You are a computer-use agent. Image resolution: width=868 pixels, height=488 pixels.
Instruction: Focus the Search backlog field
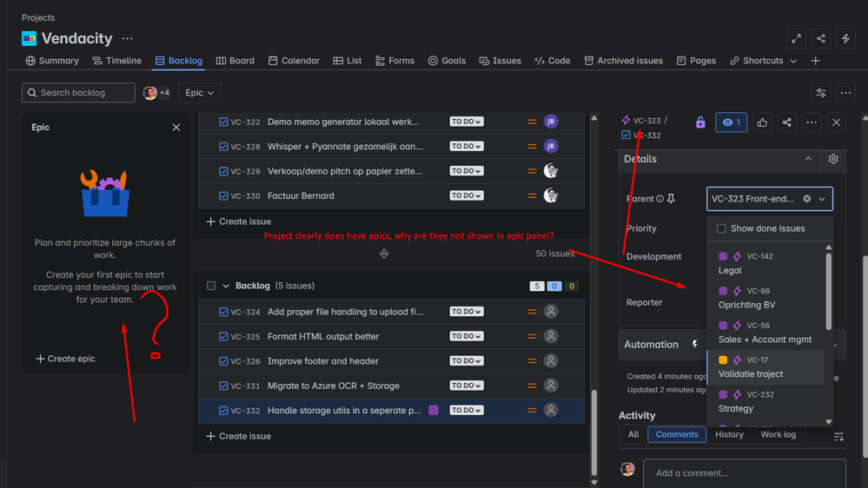coord(78,93)
